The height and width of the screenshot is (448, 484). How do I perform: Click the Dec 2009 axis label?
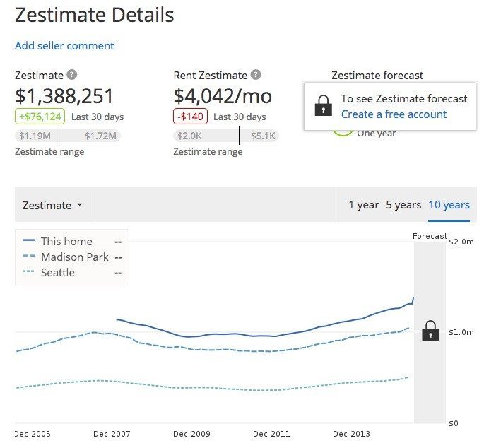(191, 434)
